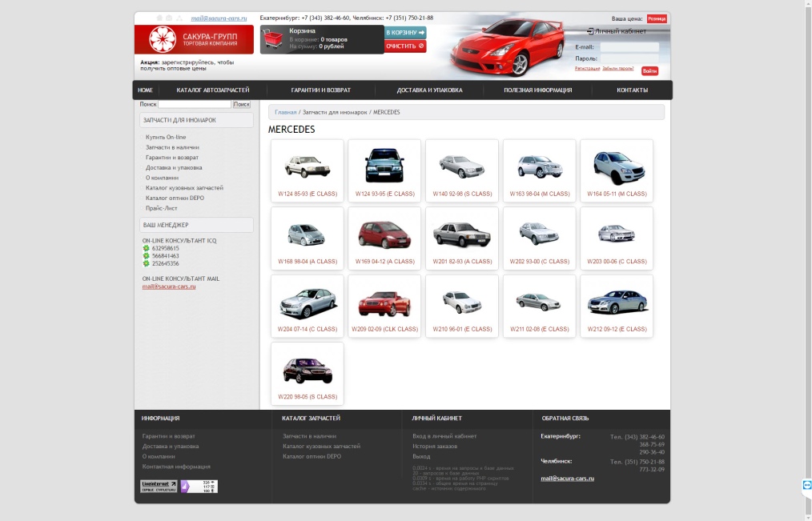Go to HOME in main navigation
Viewport: 812px width, 521px height.
tap(145, 90)
